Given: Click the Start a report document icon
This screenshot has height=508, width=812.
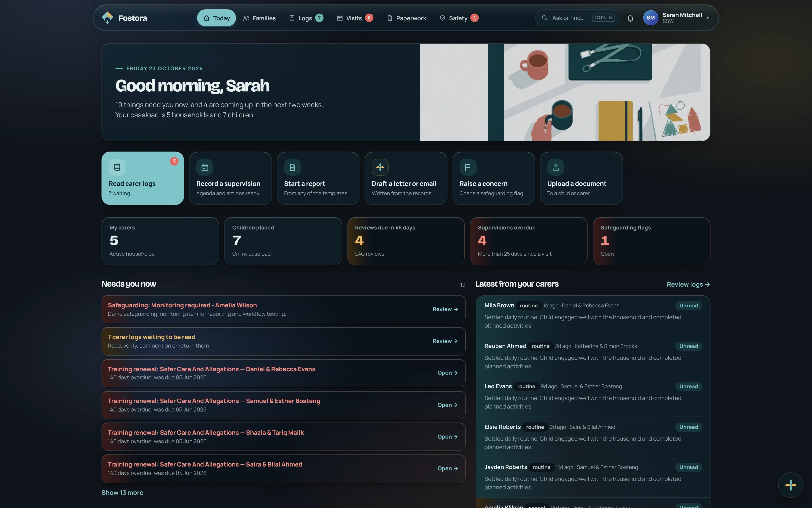Looking at the screenshot, I should click(293, 167).
